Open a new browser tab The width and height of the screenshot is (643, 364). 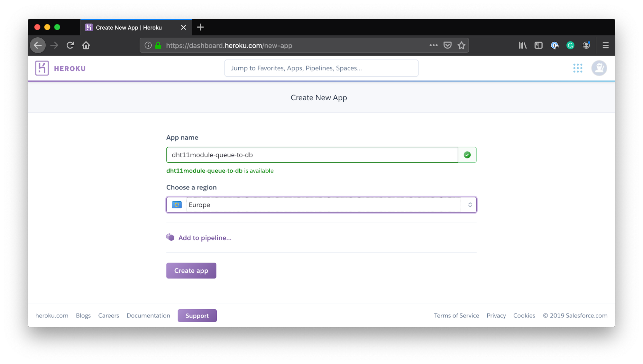click(x=200, y=27)
